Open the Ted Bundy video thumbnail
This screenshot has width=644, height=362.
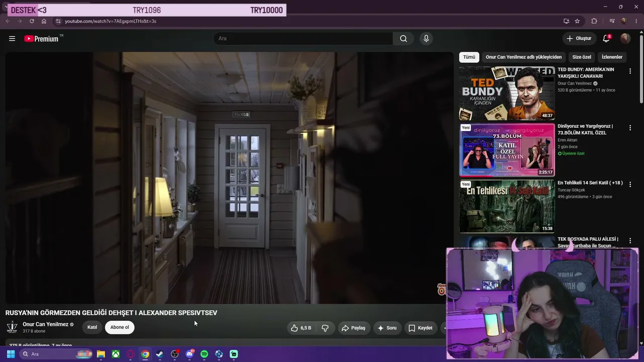pyautogui.click(x=507, y=94)
